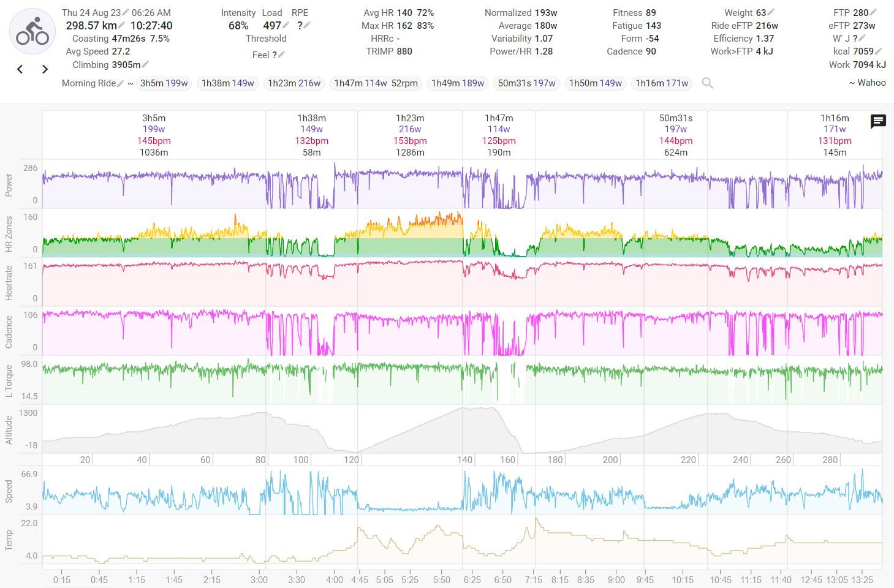
Task: Go to the next activity arrow
Action: [45, 69]
